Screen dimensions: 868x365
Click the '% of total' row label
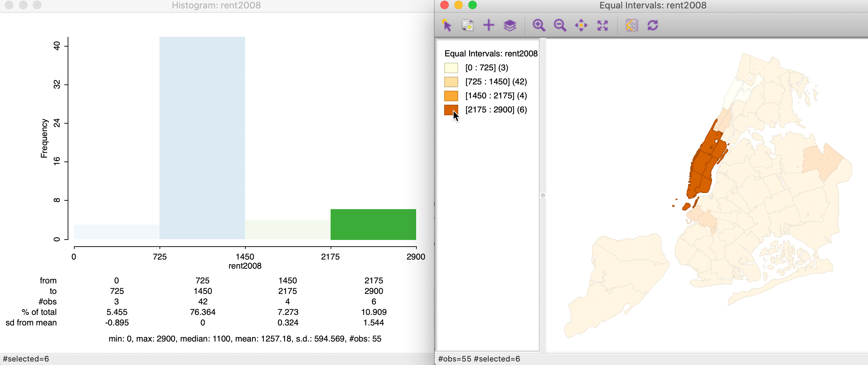pos(39,312)
